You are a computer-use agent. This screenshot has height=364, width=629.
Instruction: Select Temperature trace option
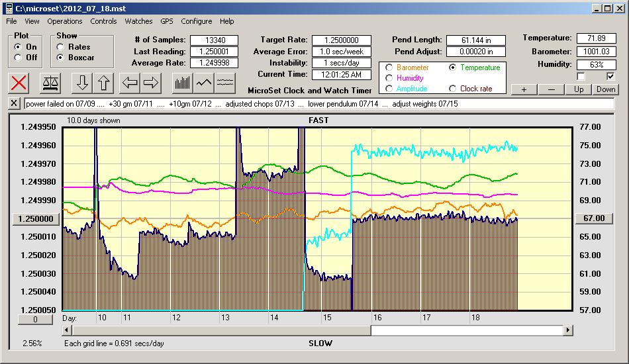tap(452, 68)
